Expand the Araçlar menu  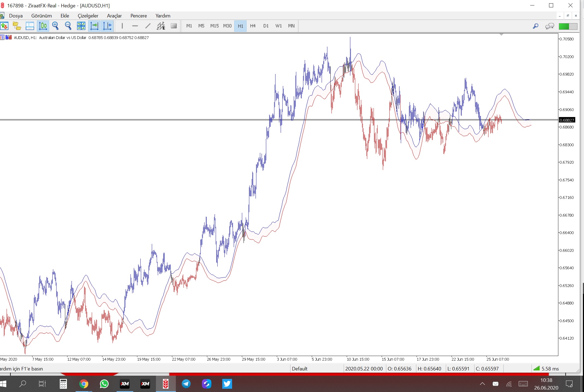(114, 16)
